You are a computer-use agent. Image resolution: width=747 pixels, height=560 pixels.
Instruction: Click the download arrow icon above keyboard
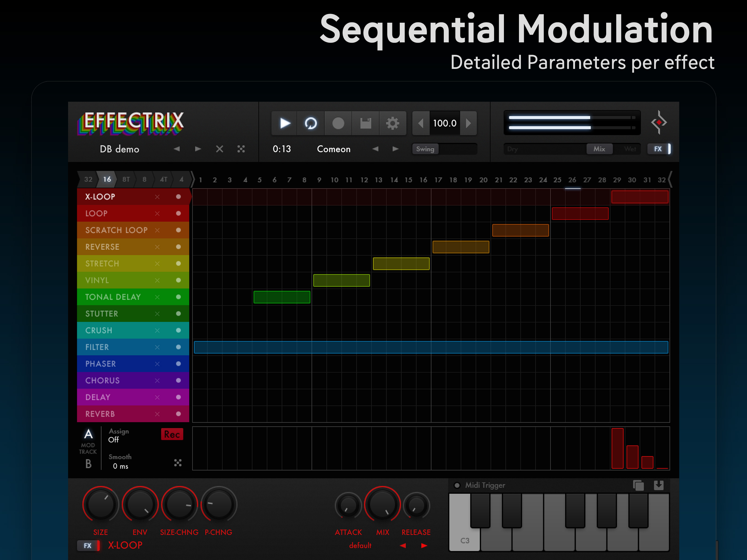click(x=658, y=485)
